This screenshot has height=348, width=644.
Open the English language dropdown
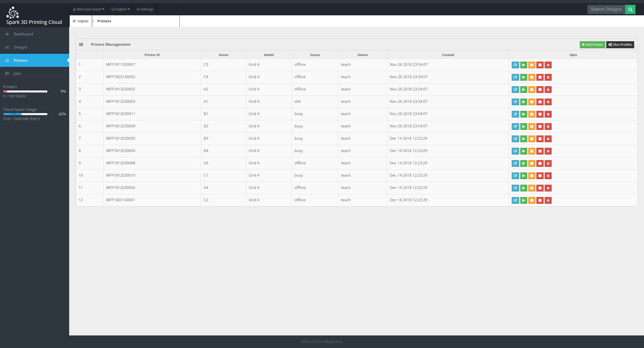coord(120,9)
